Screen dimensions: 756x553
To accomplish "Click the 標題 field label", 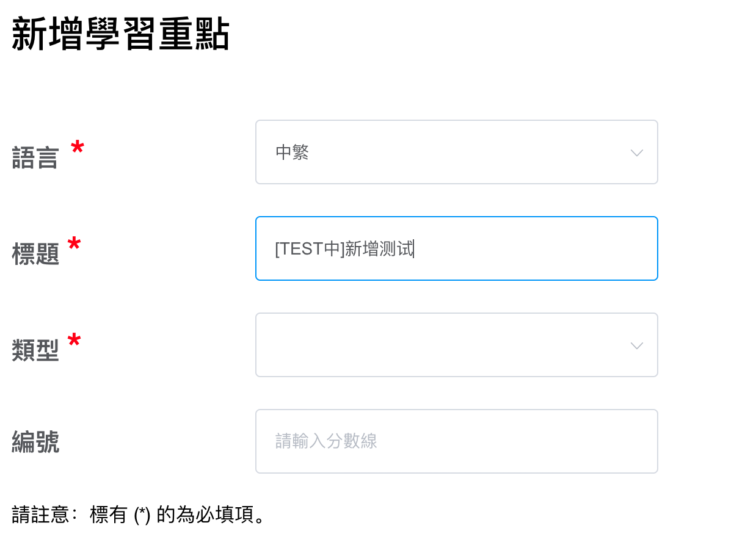I will click(35, 255).
